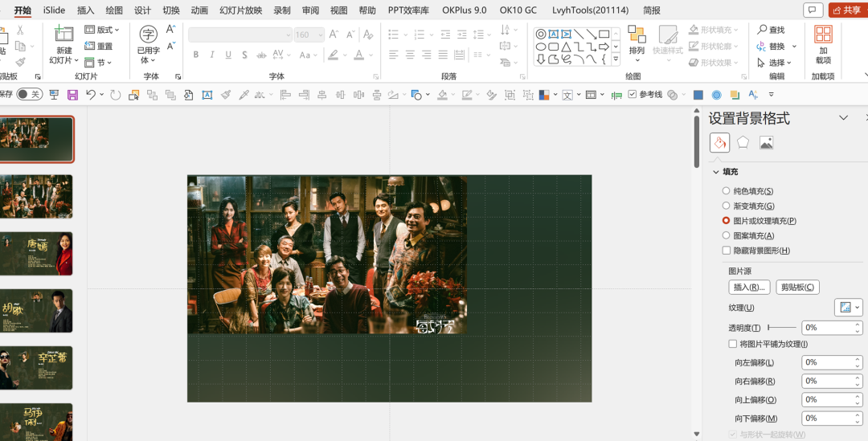Screen dimensions: 868x441
Task: Check 将图片平铺为纹理 checkbox
Action: pyautogui.click(x=732, y=344)
